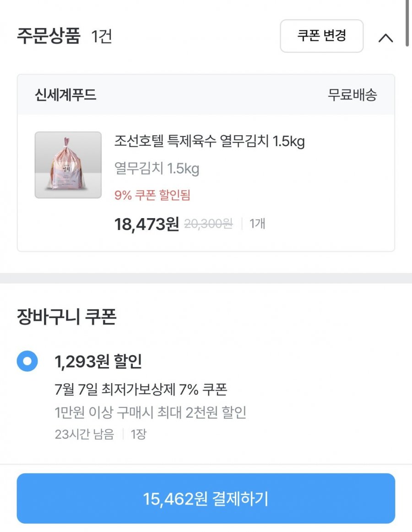The width and height of the screenshot is (412, 532).
Task: Tap the 1만원 이상 구매시 최대 2천원 할인 condition
Action: 151,412
